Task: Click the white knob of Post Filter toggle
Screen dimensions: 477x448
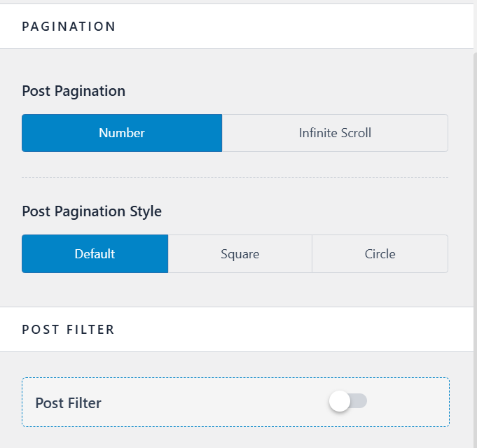Action: point(340,401)
